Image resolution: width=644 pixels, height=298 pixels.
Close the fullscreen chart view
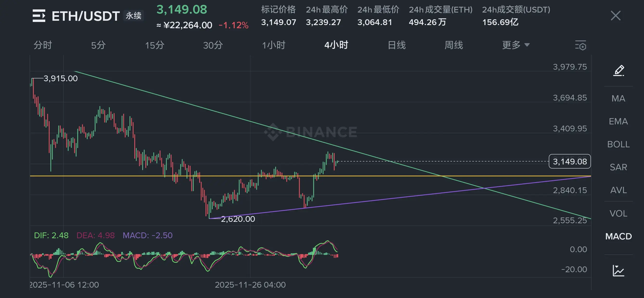616,16
